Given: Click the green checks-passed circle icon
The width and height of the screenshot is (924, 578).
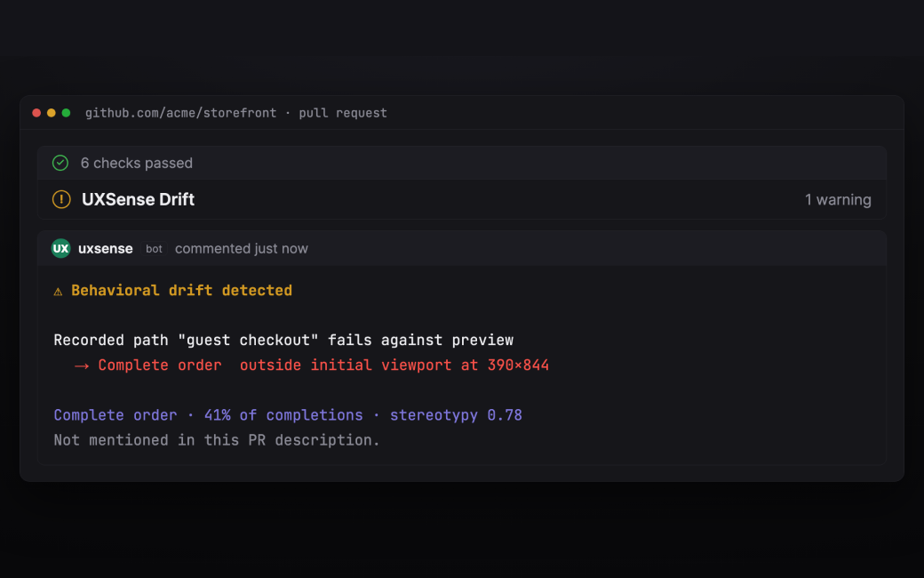Looking at the screenshot, I should coord(60,163).
